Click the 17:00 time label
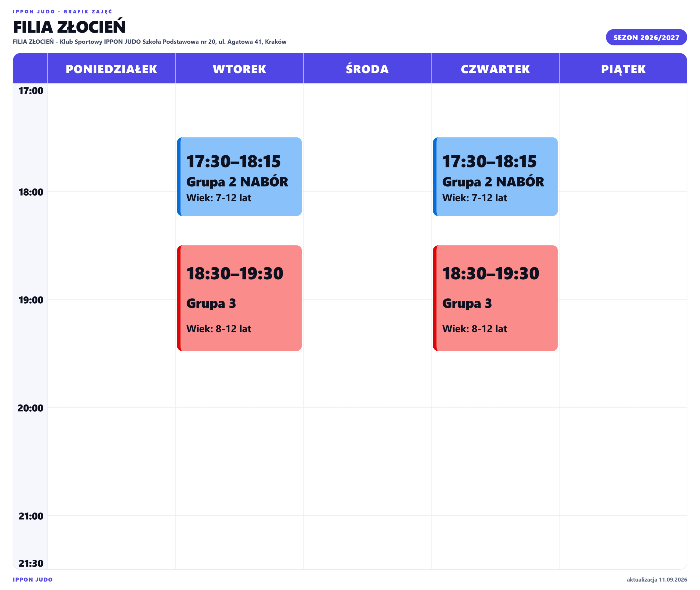The image size is (700, 590). (x=31, y=91)
